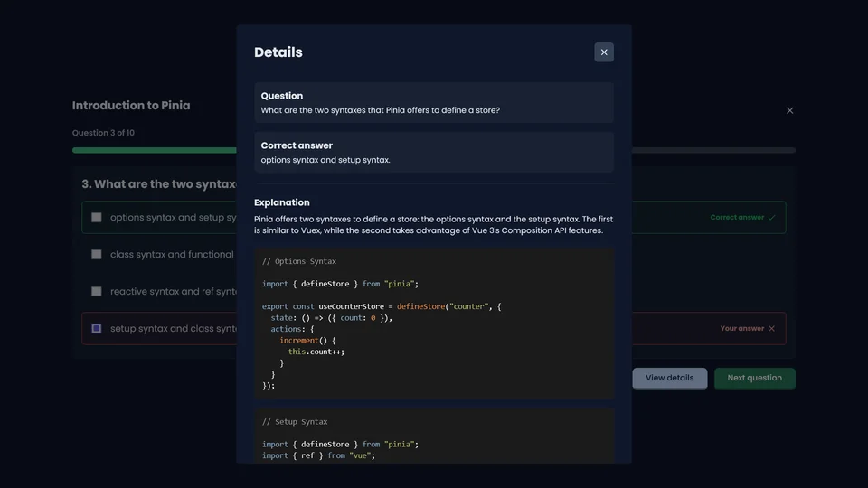Click the 'Question 3 of 10' label

tap(103, 133)
